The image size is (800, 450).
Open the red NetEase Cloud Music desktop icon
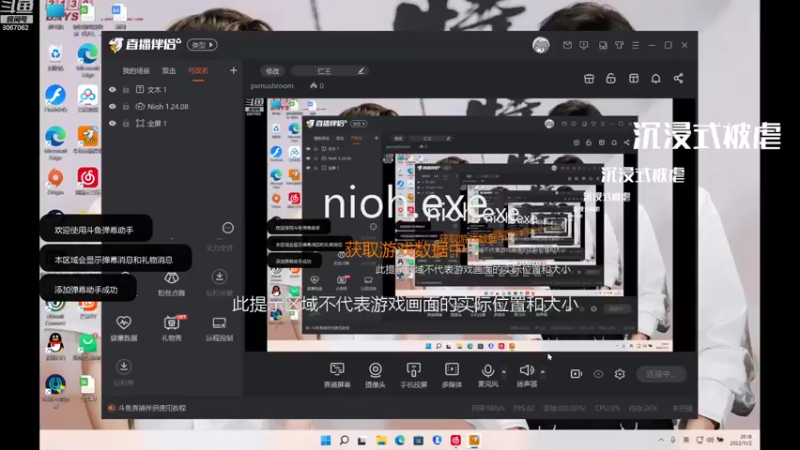click(88, 182)
